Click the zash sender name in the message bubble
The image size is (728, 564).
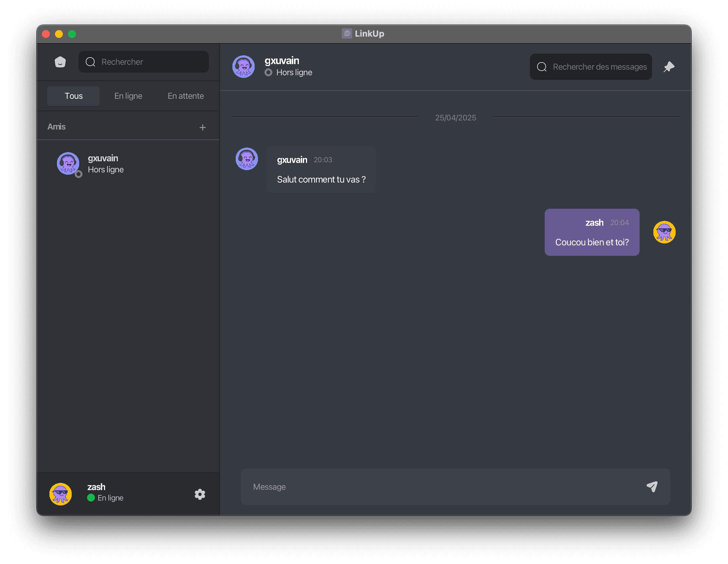coord(594,222)
